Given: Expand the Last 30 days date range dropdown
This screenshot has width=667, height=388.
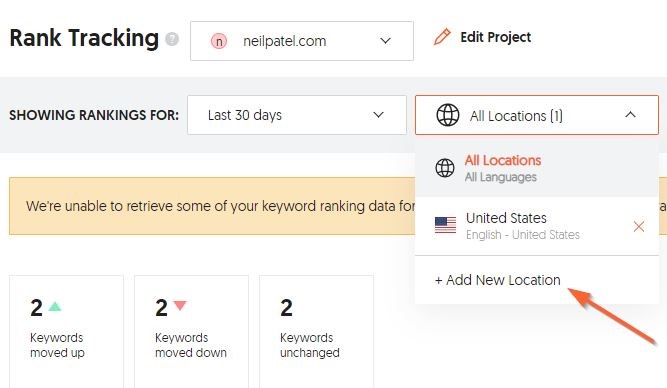Looking at the screenshot, I should coord(296,115).
